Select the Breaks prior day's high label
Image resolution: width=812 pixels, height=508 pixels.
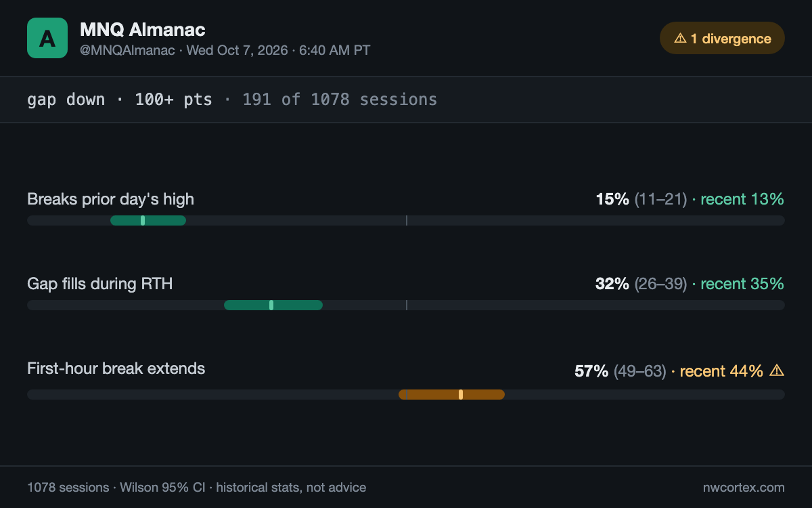110,199
